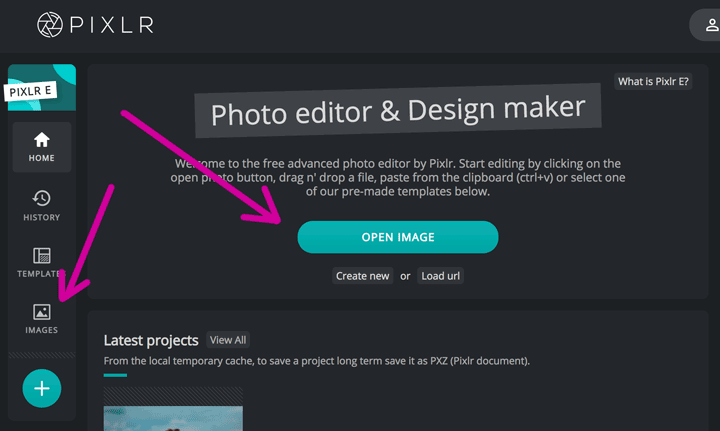
Task: Open the 'What is Pixlr E?' link
Action: 654,81
